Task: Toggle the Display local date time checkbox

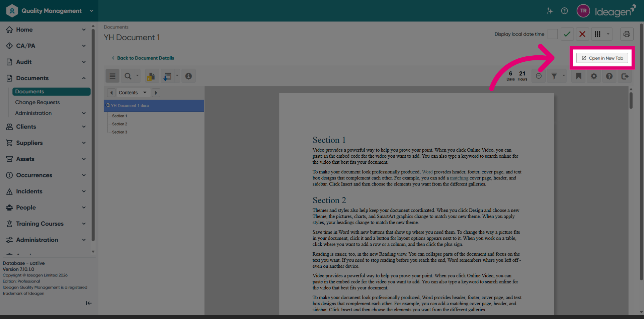Action: coord(552,34)
